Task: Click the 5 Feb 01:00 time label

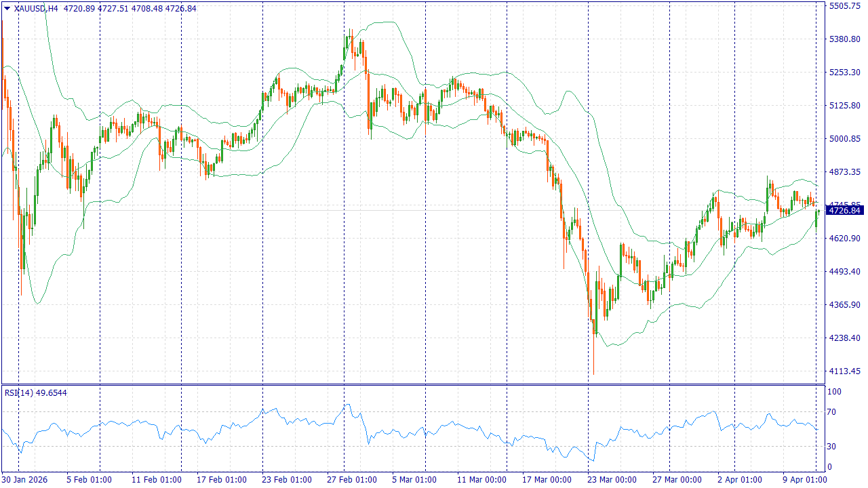Action: 89,479
